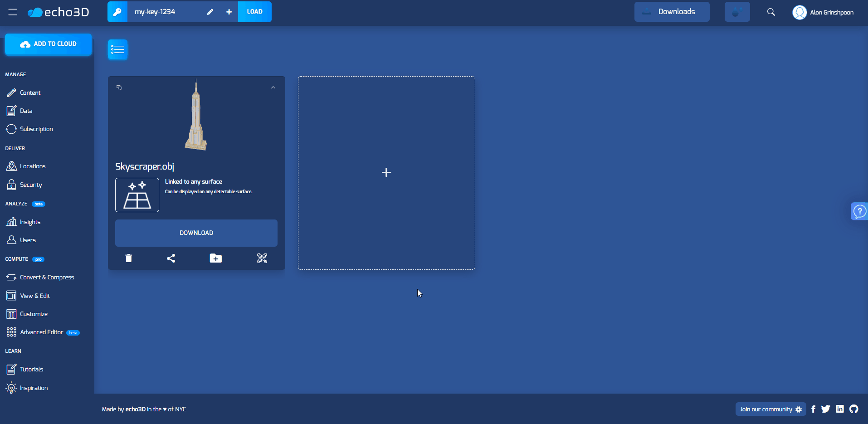Collapse the Skyscraper.obj card chevron

pos(273,88)
